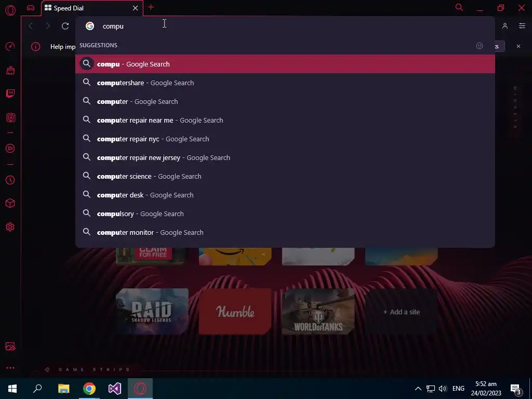The image size is (532, 399).
Task: Go back with the left arrow
Action: pos(31,26)
